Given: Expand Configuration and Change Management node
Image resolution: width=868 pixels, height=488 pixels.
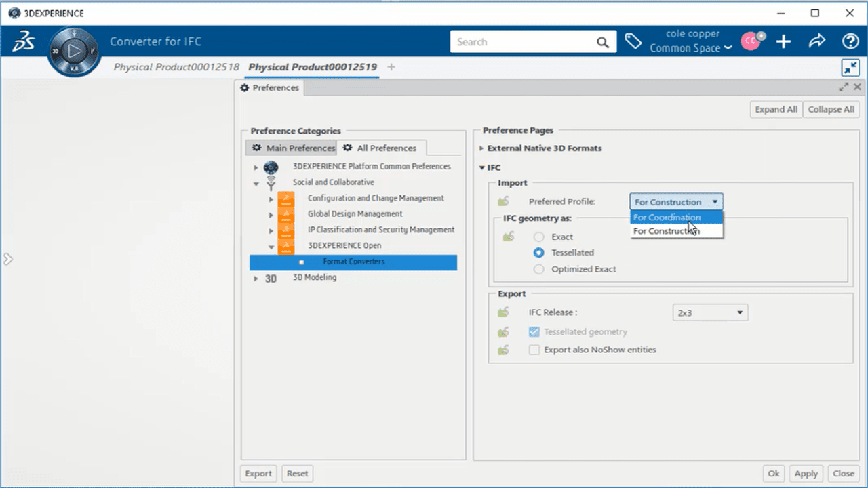Looking at the screenshot, I should point(271,199).
